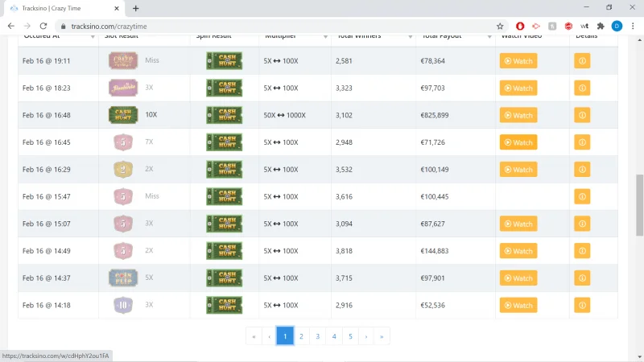Go back to previous page
Image resolution: width=644 pixels, height=362 pixels.
pyautogui.click(x=11, y=27)
